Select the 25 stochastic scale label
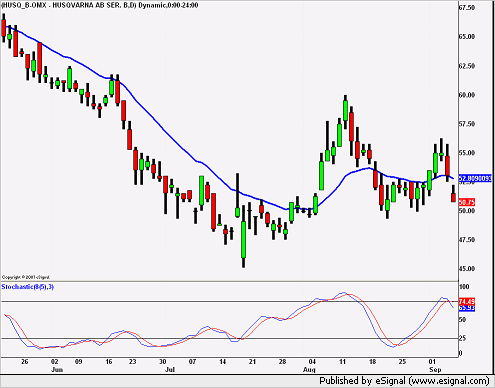495x388 pixels. coord(463,338)
